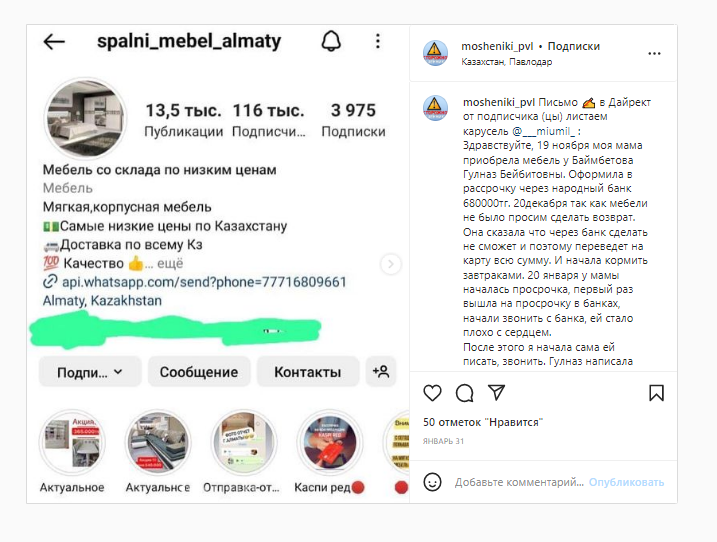Open the vertical three-dot profile menu
Image resolution: width=717 pixels, height=542 pixels.
coord(378,41)
